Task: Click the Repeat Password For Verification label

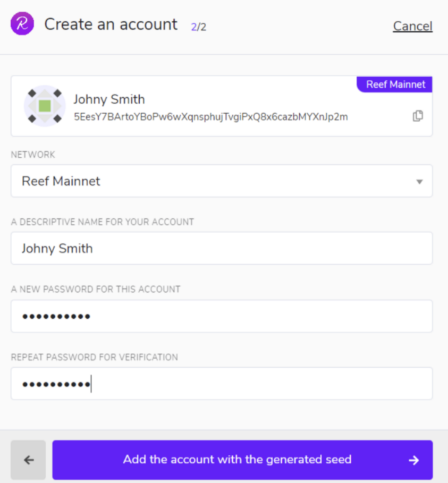Action: [95, 357]
